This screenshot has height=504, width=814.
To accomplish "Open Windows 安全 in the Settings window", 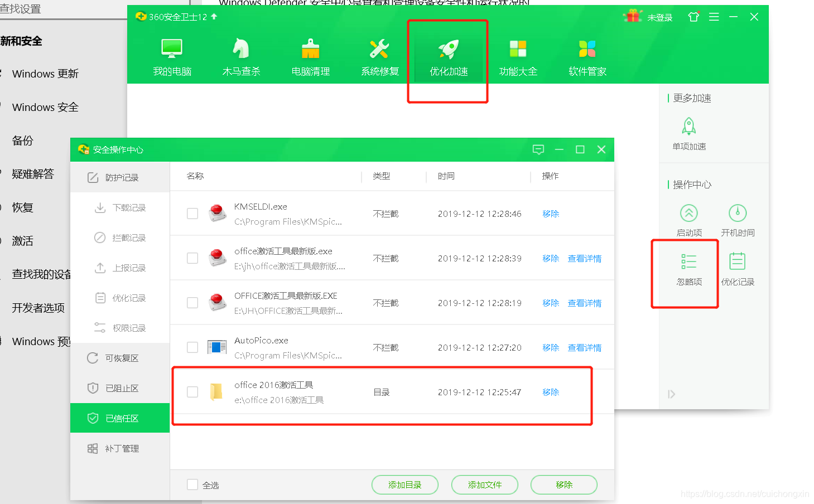I will tap(45, 107).
